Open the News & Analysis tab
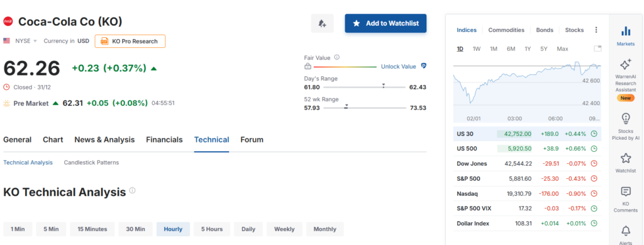Image resolution: width=644 pixels, height=245 pixels. tap(104, 140)
